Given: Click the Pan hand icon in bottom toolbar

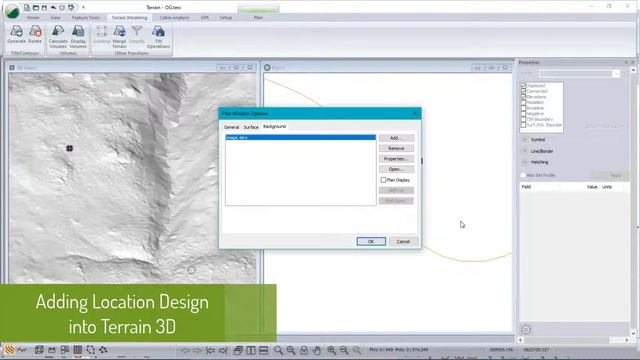Looking at the screenshot, I should click(x=317, y=350).
